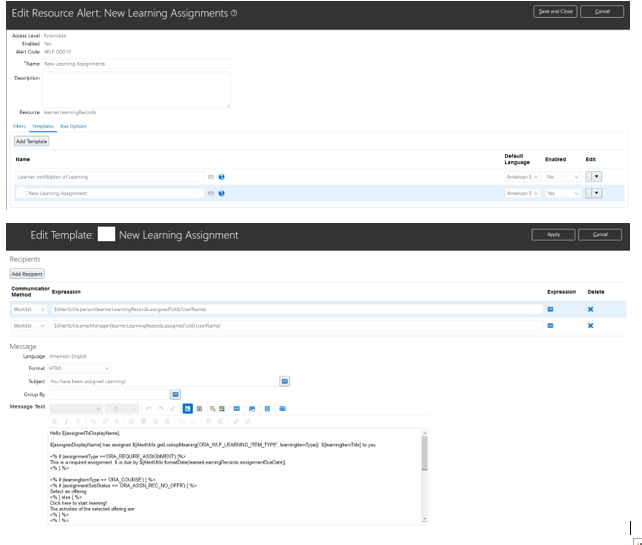Click the Save and Close button
The height and width of the screenshot is (545, 642).
[x=555, y=11]
